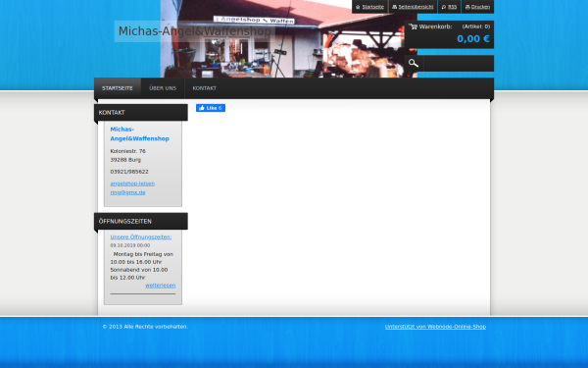The height and width of the screenshot is (368, 588).
Task: Open the Webnode-Online-Shop footer link
Action: (435, 327)
